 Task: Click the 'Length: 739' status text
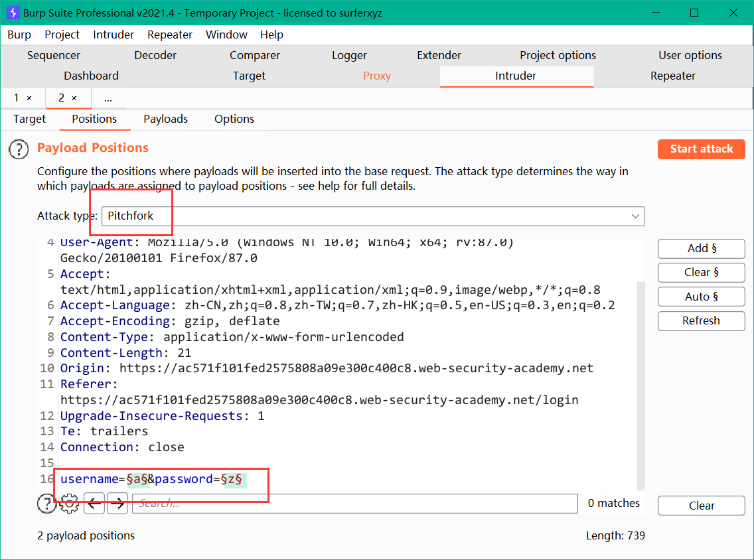615,535
